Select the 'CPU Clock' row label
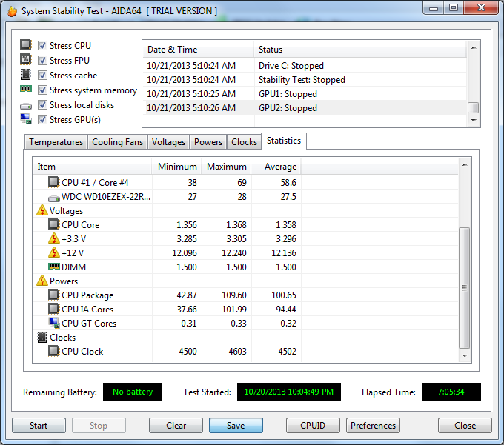 (82, 351)
